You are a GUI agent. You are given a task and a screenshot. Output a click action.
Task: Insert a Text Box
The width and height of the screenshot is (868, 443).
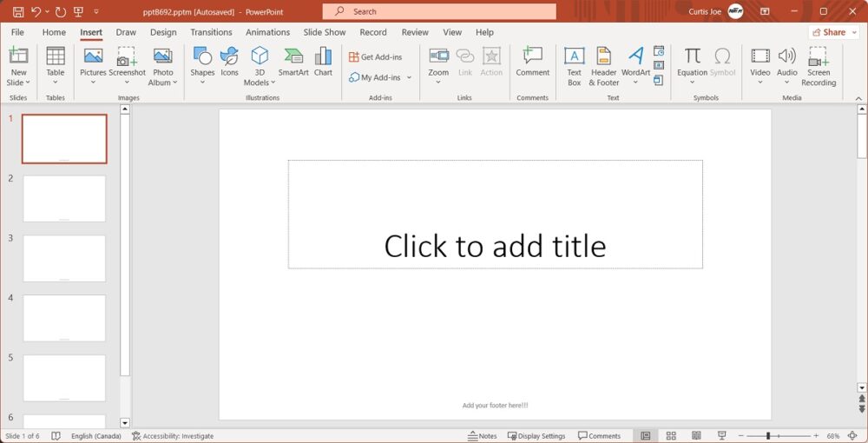pyautogui.click(x=574, y=65)
